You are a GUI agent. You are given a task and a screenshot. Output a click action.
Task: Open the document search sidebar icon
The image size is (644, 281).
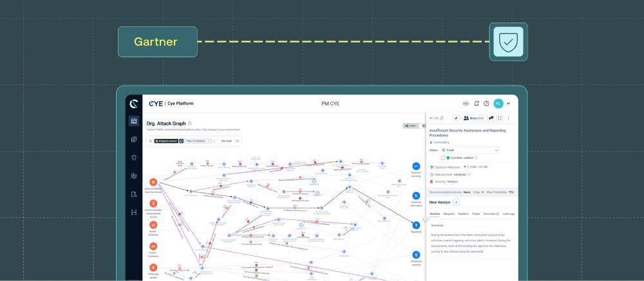(133, 194)
